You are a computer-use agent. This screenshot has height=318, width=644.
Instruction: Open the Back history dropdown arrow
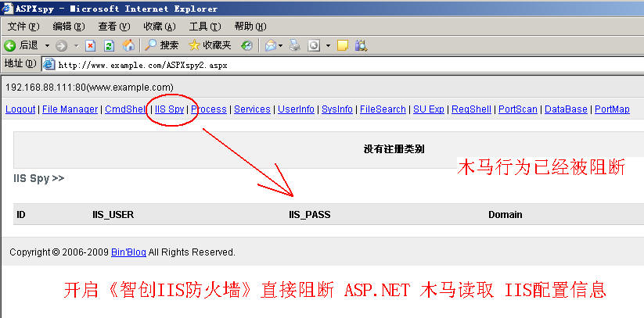(47, 45)
